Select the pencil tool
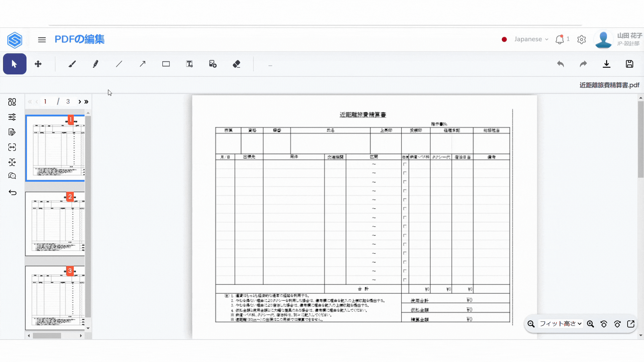 click(x=96, y=64)
